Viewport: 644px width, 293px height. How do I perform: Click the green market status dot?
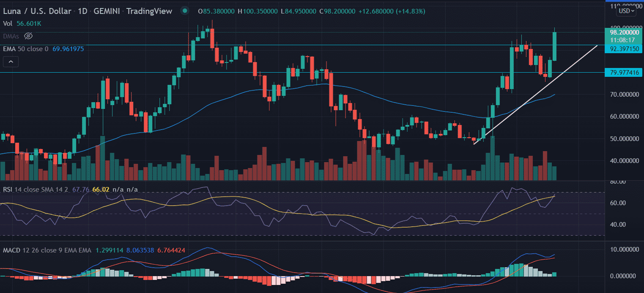pyautogui.click(x=185, y=11)
